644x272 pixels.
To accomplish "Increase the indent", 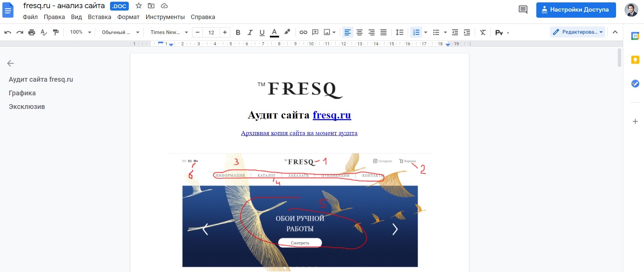I will click(x=467, y=32).
